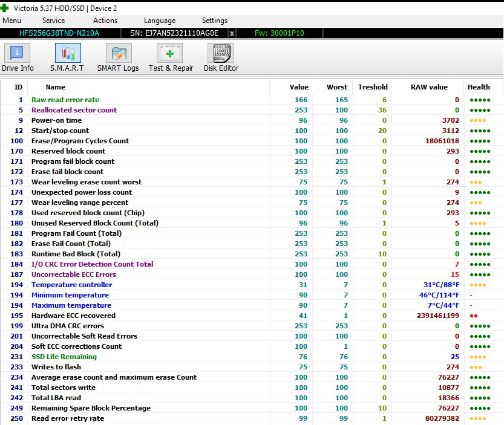Viewport: 504px width, 425px height.
Task: Select Program Fail Count (Total) row
Action: (252, 233)
